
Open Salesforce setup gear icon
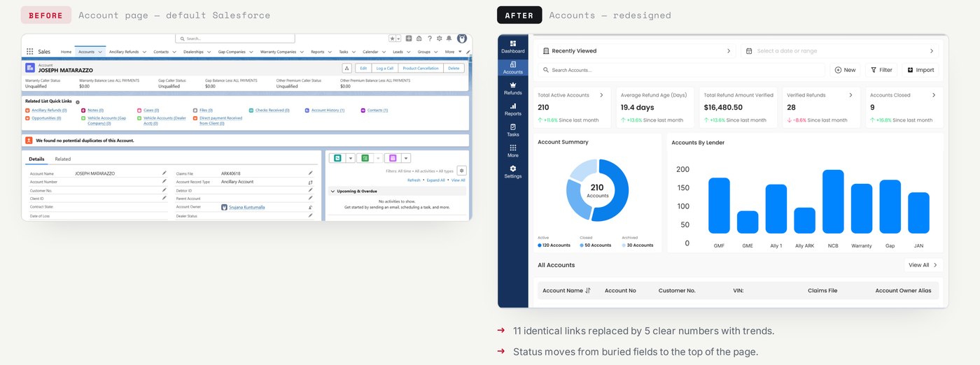point(439,39)
